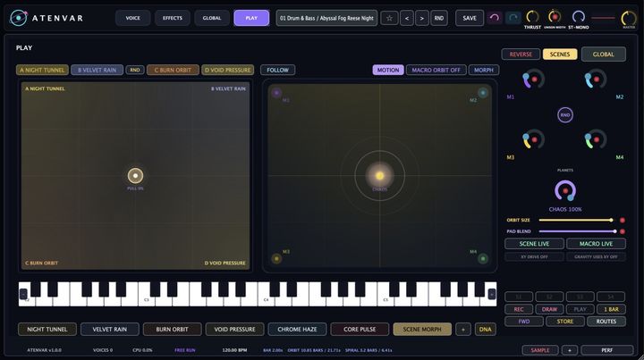The image size is (644, 360).
Task: Click the Chaos 100% knob
Action: coord(565,190)
